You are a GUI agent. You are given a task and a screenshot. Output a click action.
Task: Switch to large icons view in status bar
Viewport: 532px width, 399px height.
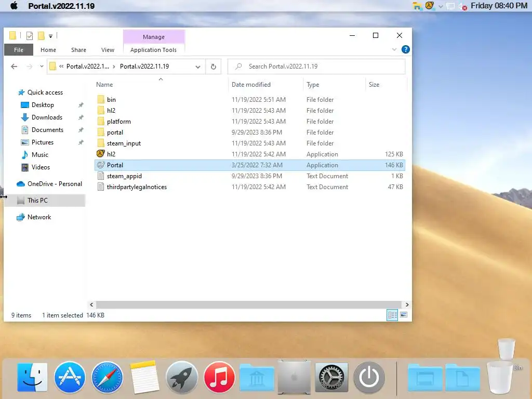(x=403, y=315)
